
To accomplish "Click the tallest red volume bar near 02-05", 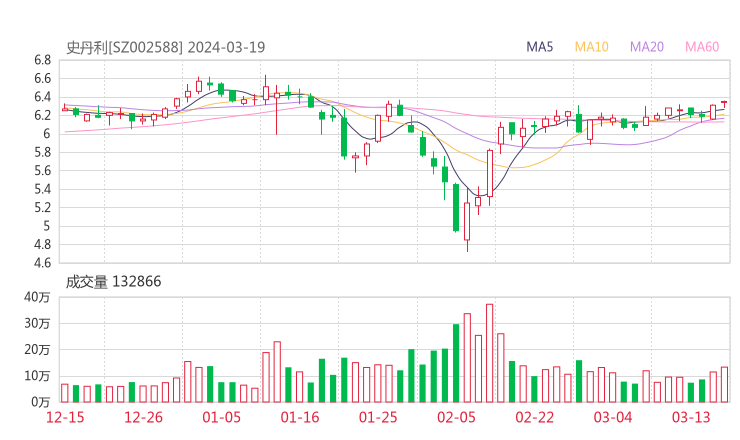I will tap(489, 353).
